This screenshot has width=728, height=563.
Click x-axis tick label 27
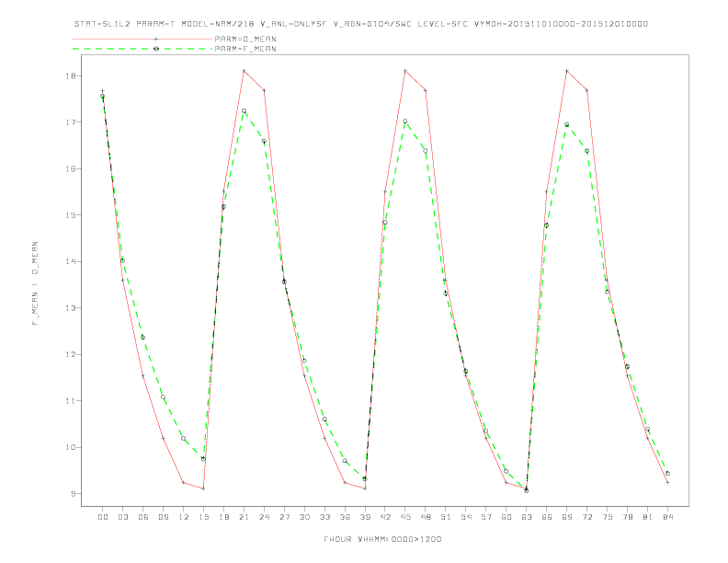pos(284,517)
